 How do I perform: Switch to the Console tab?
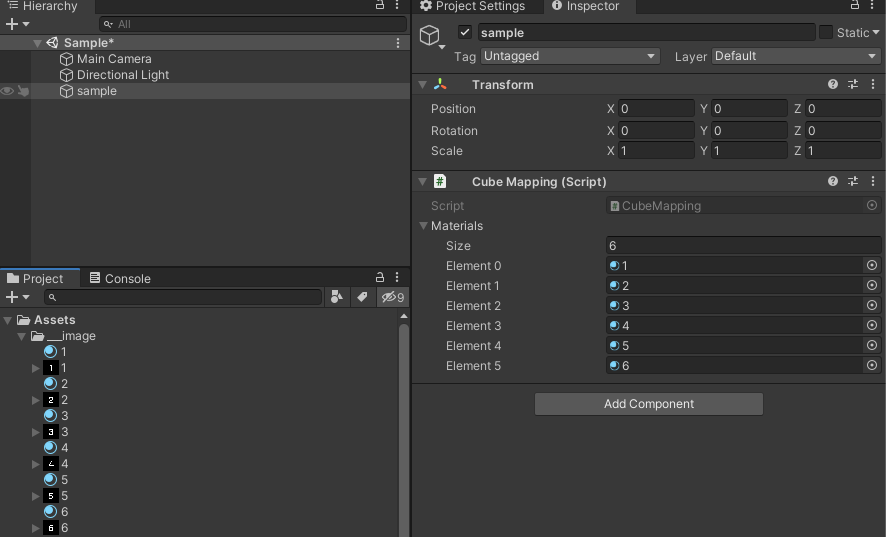point(120,279)
